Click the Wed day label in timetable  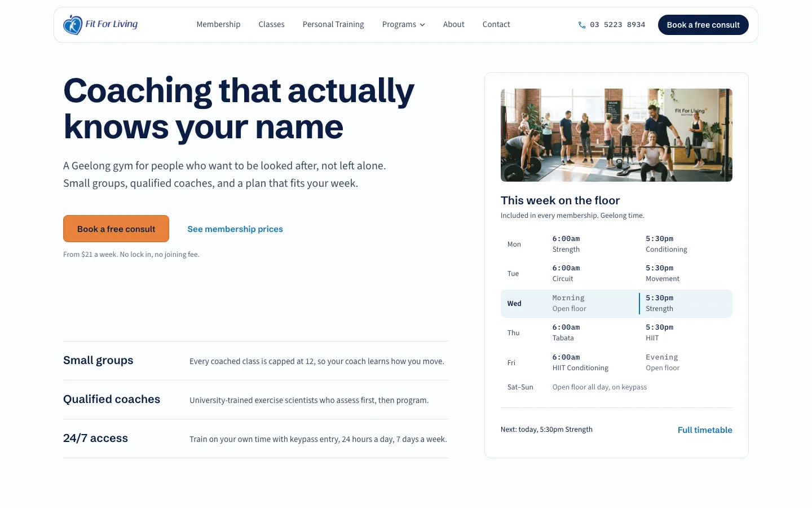coord(514,304)
